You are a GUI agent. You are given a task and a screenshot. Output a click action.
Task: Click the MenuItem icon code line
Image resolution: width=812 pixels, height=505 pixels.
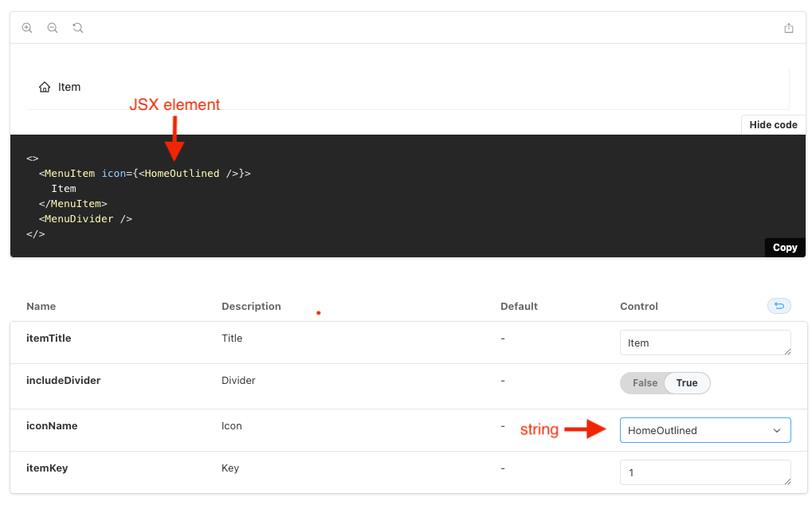tap(144, 174)
